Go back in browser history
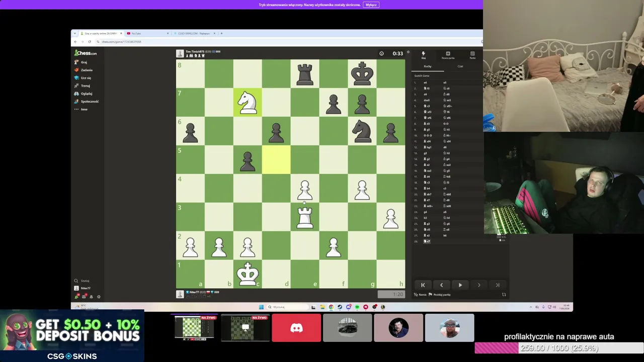This screenshot has width=644, height=362. click(x=75, y=42)
